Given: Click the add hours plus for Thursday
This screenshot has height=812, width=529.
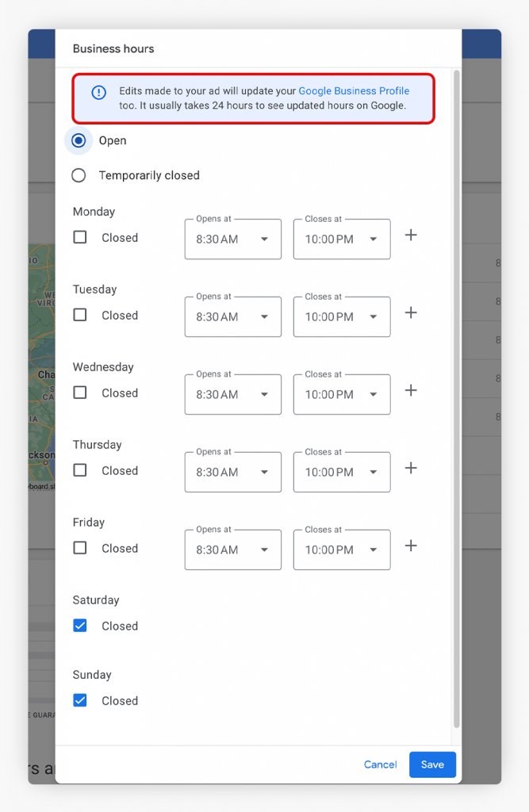Looking at the screenshot, I should coord(411,468).
